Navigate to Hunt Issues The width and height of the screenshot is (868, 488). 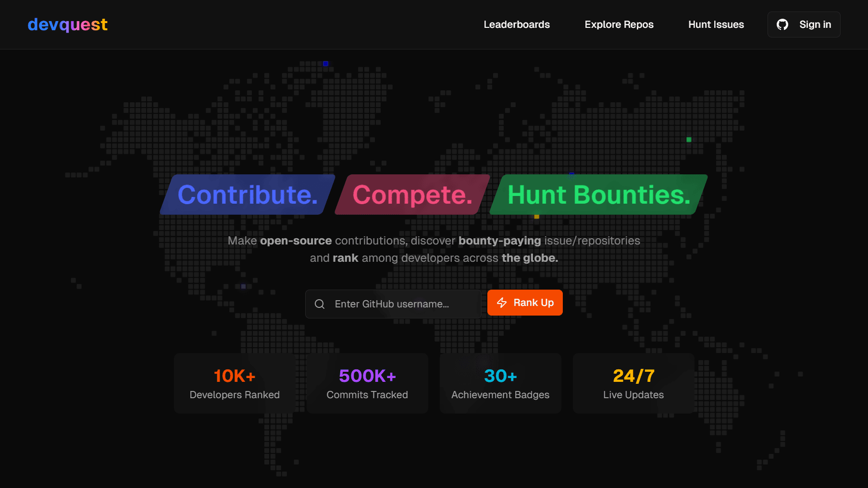point(716,24)
